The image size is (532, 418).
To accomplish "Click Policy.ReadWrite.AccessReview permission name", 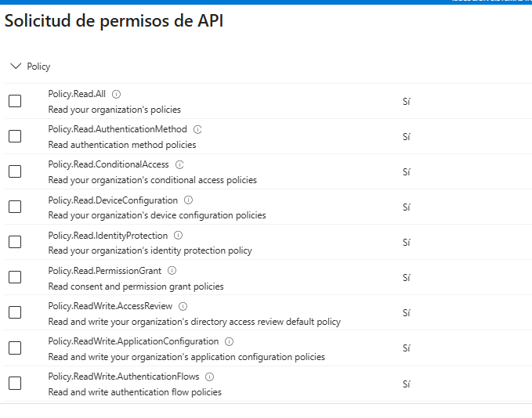I will (x=110, y=306).
